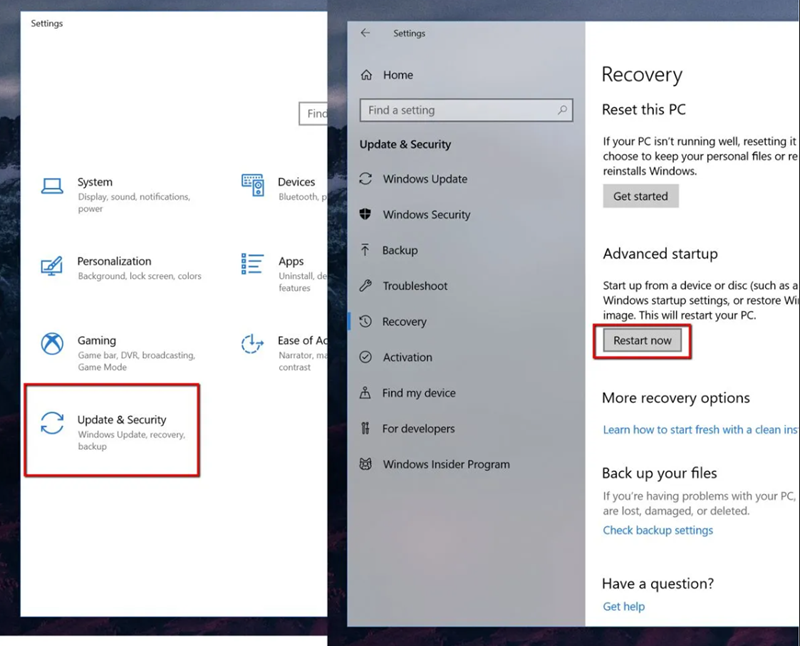Viewport: 800px width, 646px height.
Task: Open the Backup settings page
Action: [400, 250]
